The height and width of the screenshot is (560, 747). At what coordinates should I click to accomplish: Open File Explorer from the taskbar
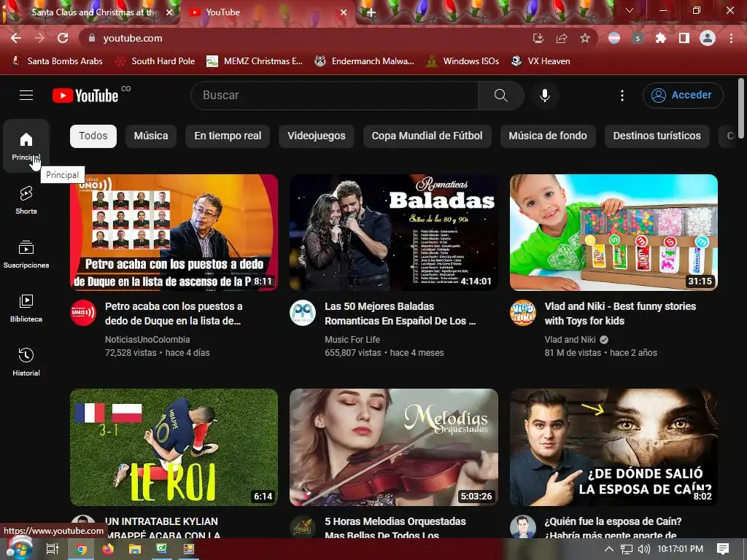tap(135, 549)
